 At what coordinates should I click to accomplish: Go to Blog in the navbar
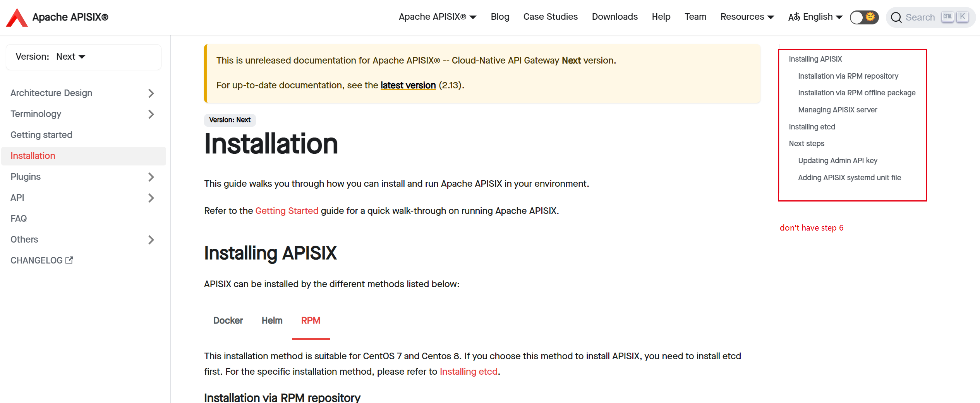[x=500, y=17]
